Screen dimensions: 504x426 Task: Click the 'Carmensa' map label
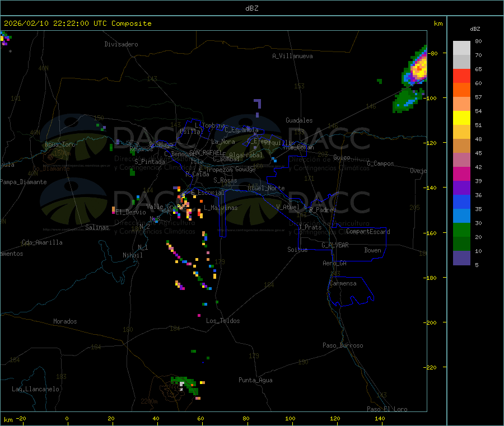[343, 283]
